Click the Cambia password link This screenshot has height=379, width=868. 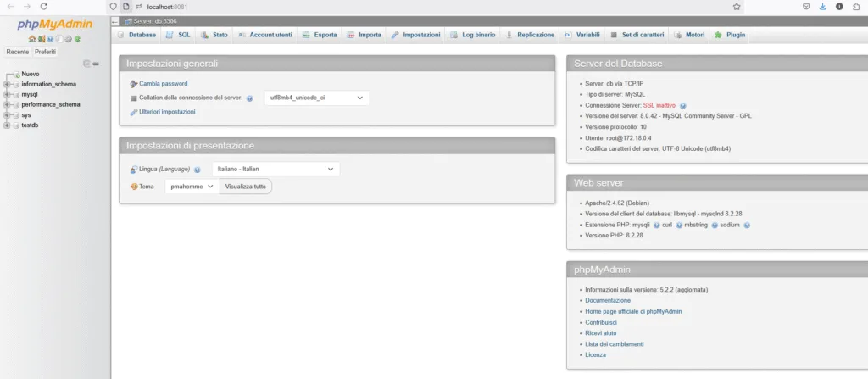coord(164,84)
